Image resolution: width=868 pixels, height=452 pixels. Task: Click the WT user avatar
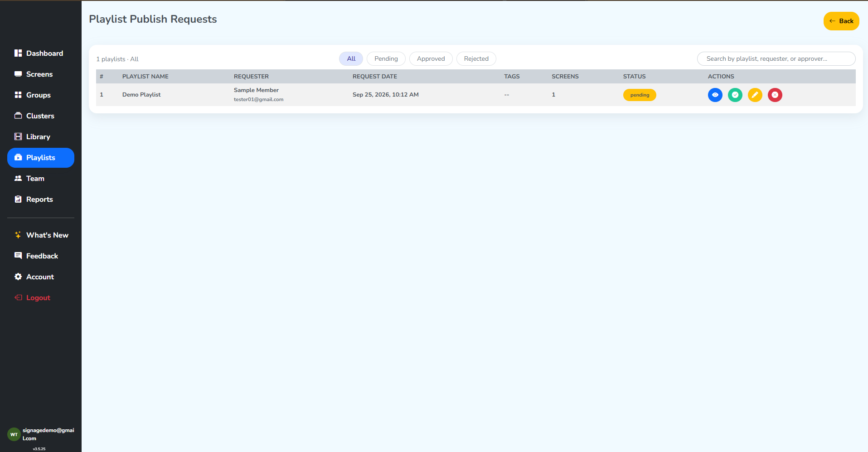[x=14, y=434]
